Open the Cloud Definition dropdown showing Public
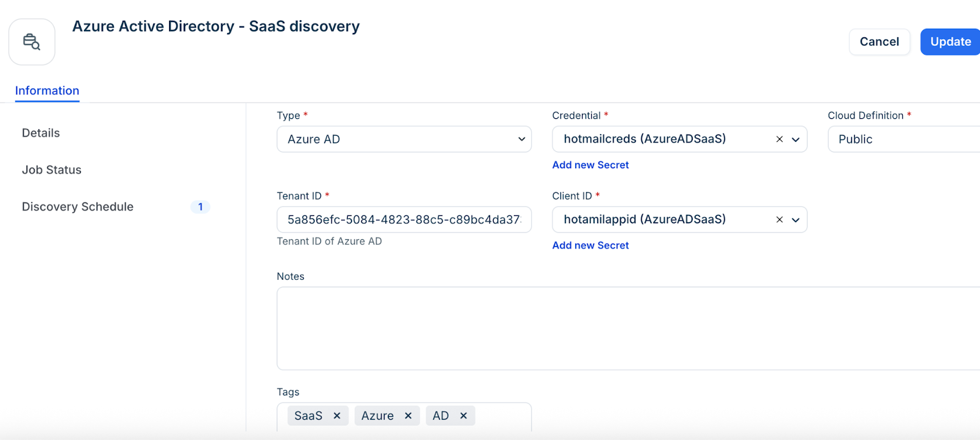Screen dimensions: 980x440 [x=904, y=140]
